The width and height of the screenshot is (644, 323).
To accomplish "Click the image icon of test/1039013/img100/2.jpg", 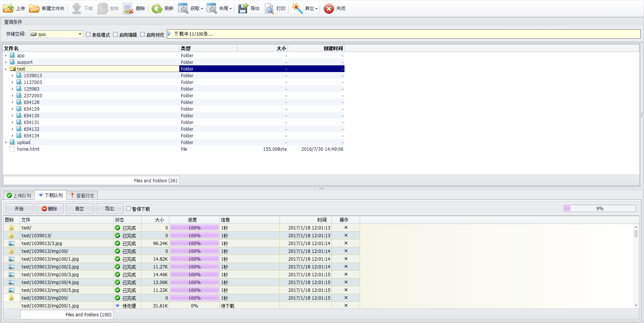I will click(12, 267).
